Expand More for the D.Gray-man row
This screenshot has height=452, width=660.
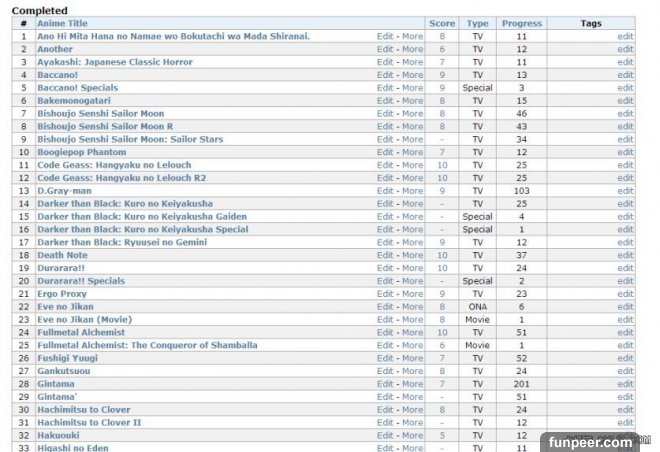tap(412, 191)
